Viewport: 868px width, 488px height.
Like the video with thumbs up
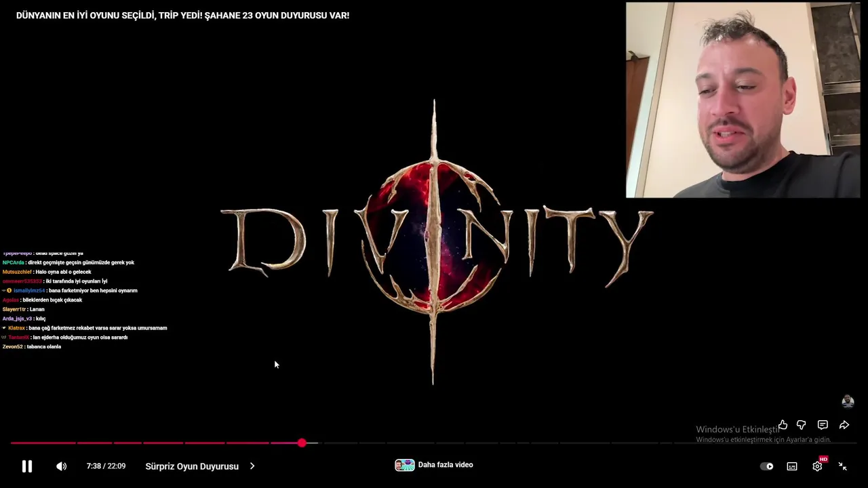[x=783, y=425]
